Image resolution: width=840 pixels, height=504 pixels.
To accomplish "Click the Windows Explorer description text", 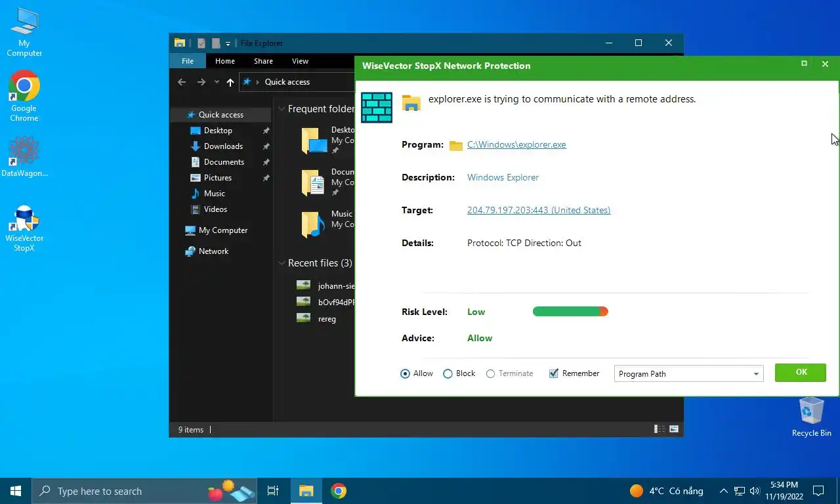I will 503,177.
